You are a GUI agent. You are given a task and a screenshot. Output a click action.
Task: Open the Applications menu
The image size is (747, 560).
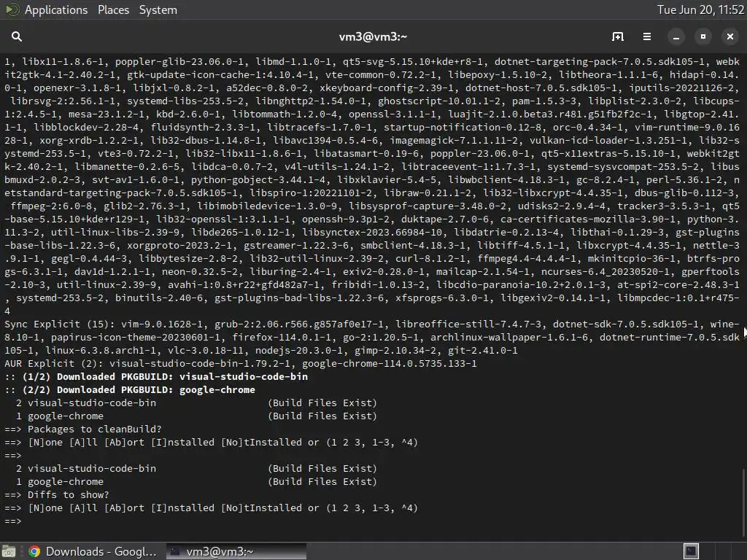click(56, 10)
